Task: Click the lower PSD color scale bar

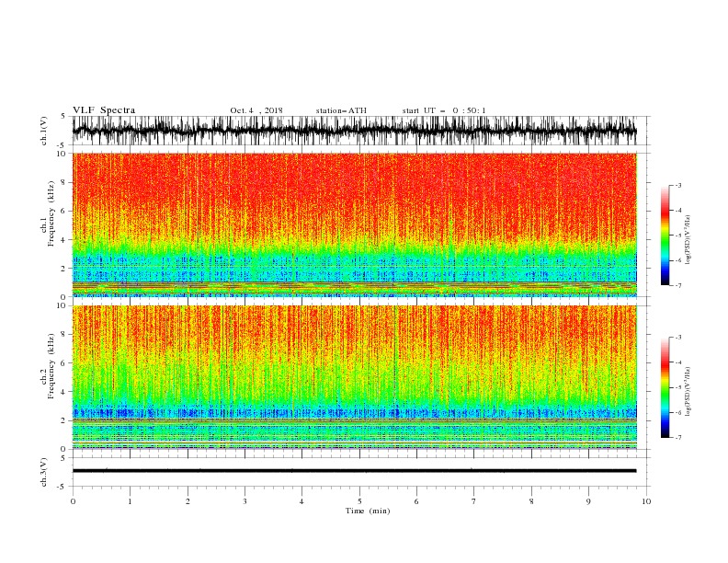Action: click(x=665, y=387)
